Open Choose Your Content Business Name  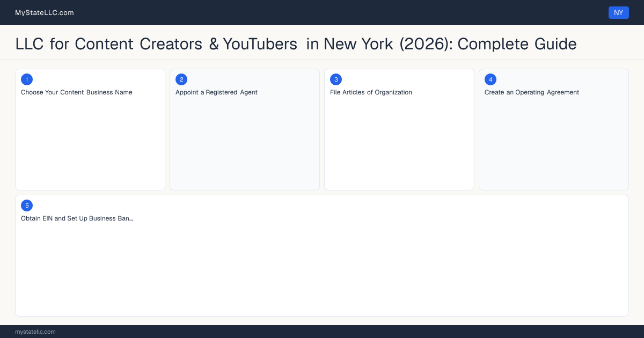77,92
